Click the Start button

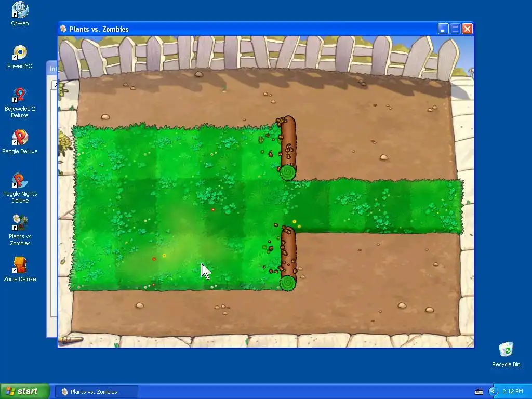(25, 391)
